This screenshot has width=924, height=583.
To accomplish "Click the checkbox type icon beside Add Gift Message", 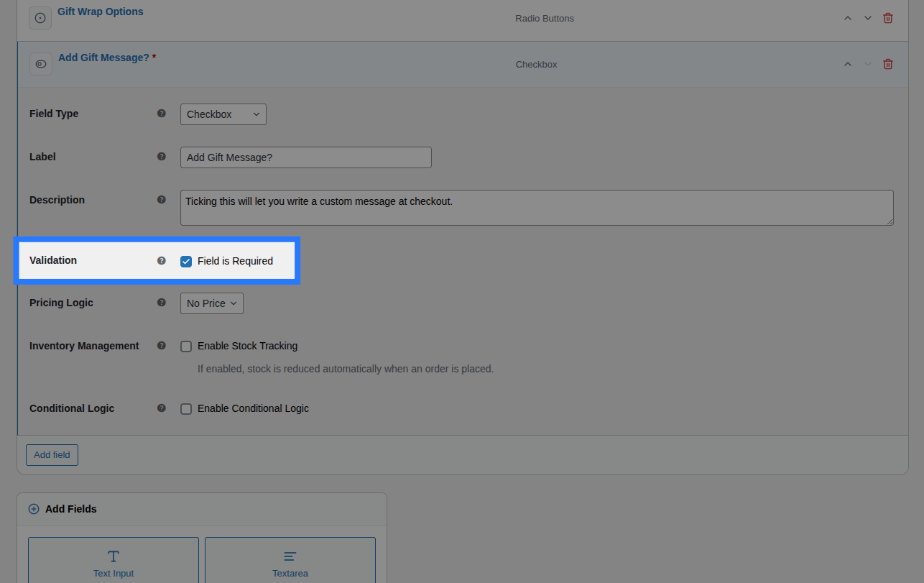I will tap(41, 64).
